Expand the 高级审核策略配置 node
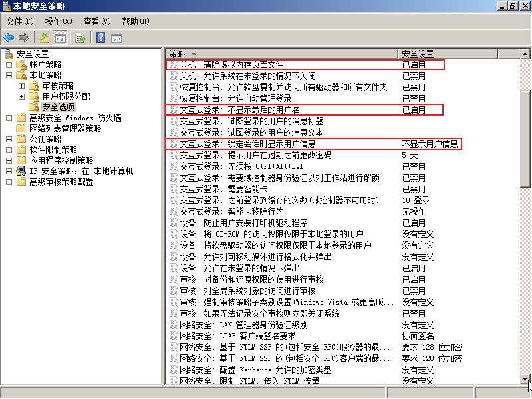Viewport: 532px width, 399px height. pos(9,182)
